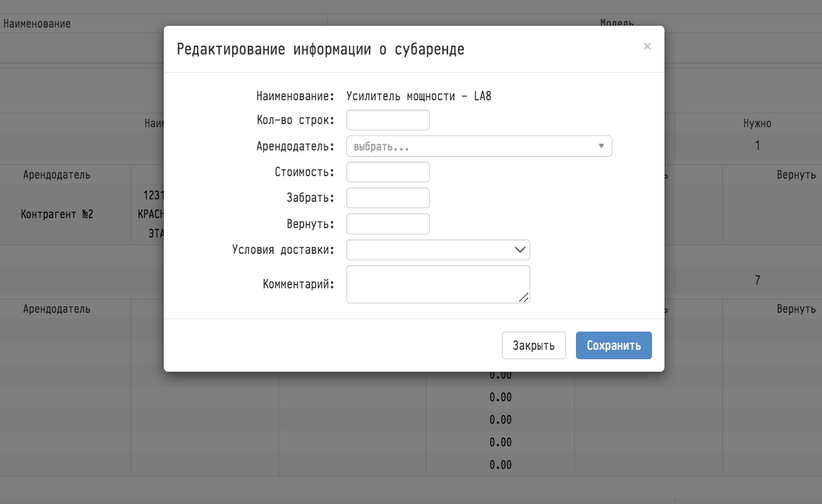
Task: Click the Нужно column header
Action: 757,123
